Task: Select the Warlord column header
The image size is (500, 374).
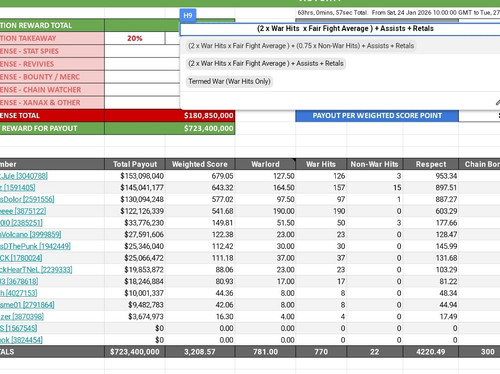Action: tap(265, 164)
